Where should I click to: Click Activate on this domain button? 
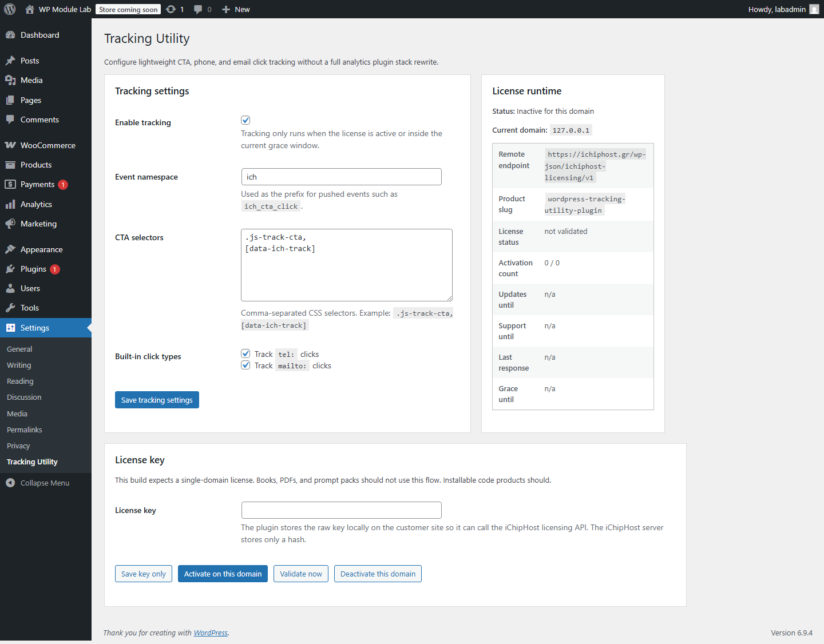[x=223, y=574]
